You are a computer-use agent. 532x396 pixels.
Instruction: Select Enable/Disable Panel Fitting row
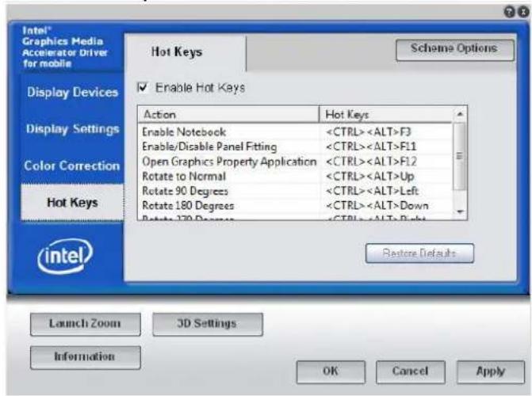295,147
